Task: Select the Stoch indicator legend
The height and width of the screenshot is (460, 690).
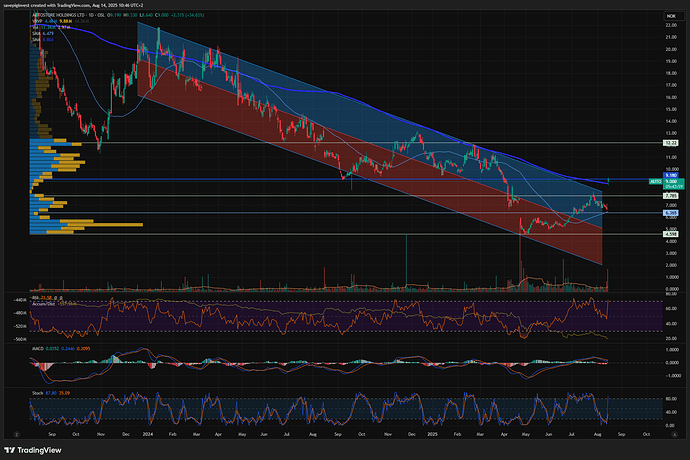Action: pos(51,393)
